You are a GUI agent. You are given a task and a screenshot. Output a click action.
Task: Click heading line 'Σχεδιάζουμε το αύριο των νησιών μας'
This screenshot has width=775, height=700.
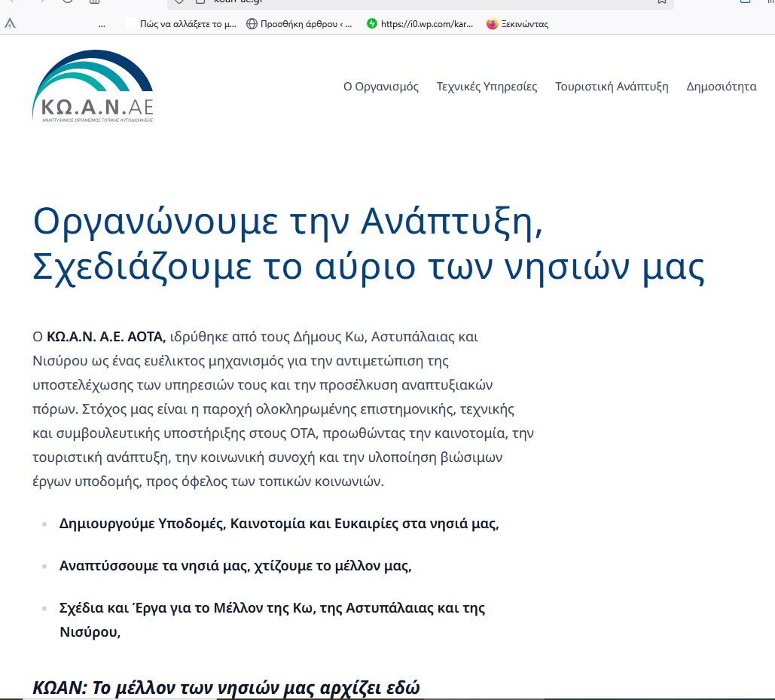click(x=368, y=267)
